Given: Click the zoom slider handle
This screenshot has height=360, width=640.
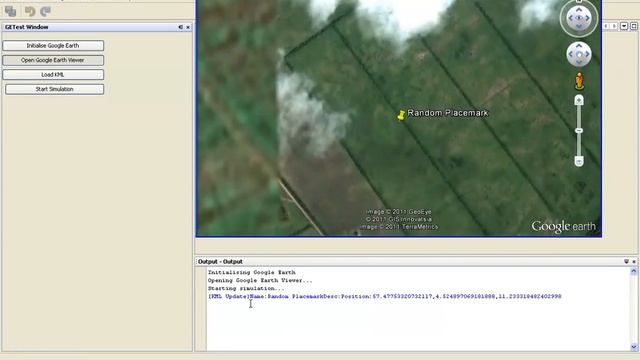Looking at the screenshot, I should [579, 131].
